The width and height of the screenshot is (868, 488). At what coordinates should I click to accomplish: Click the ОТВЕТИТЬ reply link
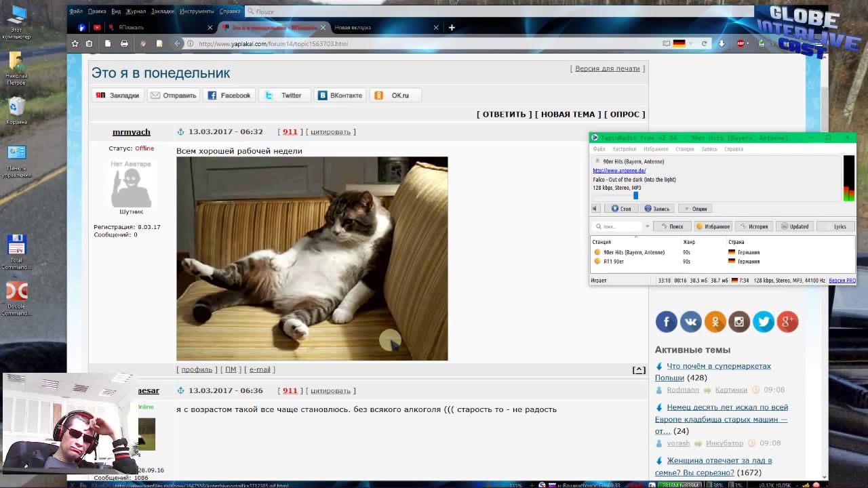(x=504, y=114)
